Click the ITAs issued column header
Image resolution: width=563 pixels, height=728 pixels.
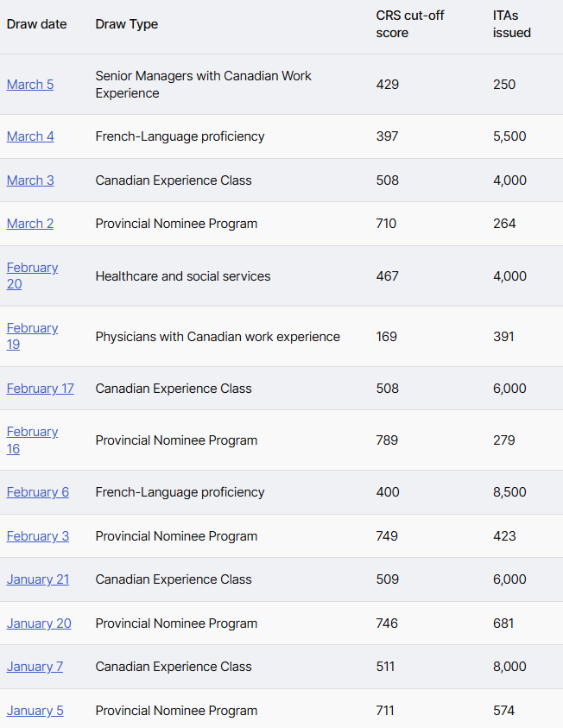(512, 24)
